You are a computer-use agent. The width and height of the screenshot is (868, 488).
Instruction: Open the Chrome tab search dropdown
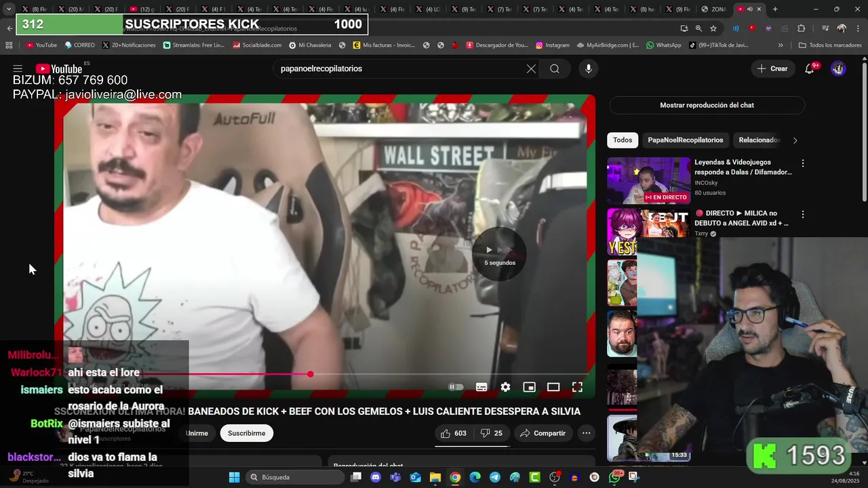tap(9, 9)
